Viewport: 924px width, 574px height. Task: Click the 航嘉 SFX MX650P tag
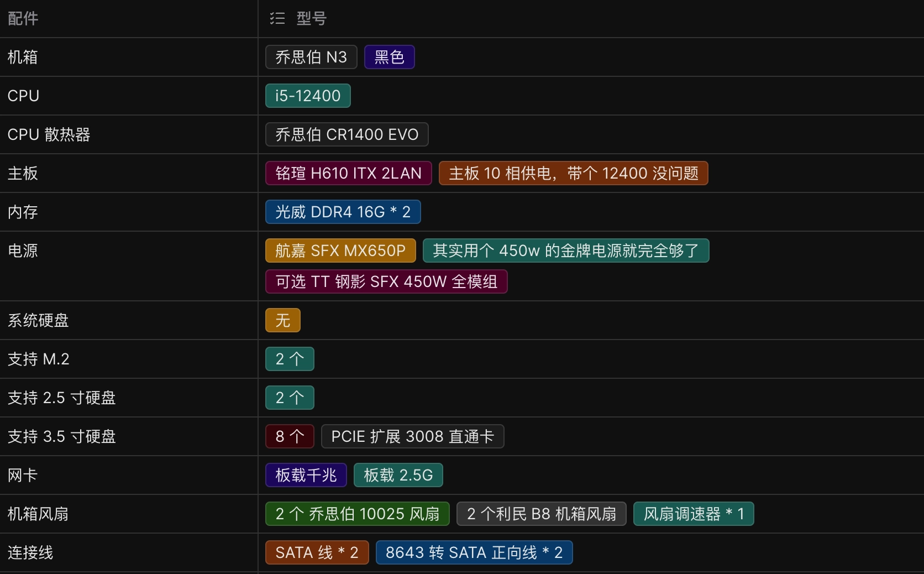340,251
